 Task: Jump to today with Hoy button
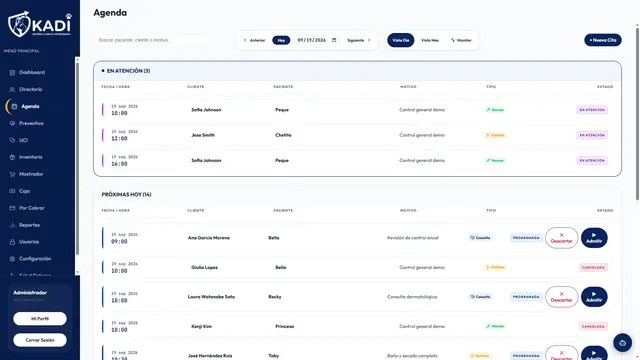[x=281, y=40]
